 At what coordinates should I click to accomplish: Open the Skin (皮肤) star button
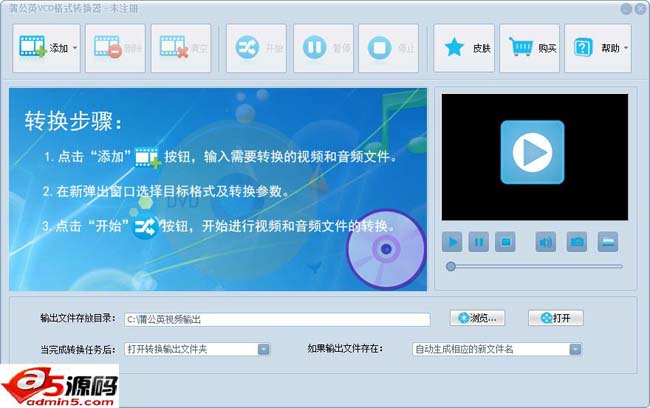pyautogui.click(x=464, y=48)
